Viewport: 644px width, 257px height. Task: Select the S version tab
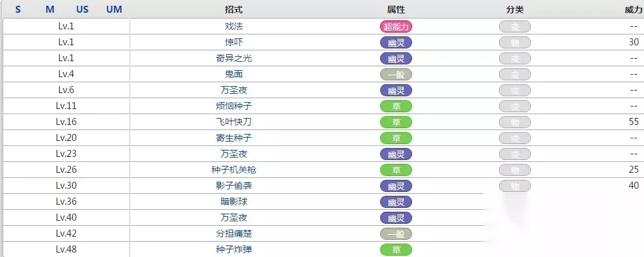pos(18,10)
